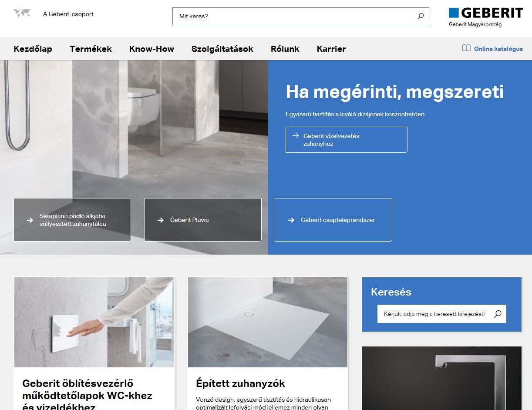
Task: Click Geberit vízelvezetés zuhanyhoz button
Action: (347, 140)
